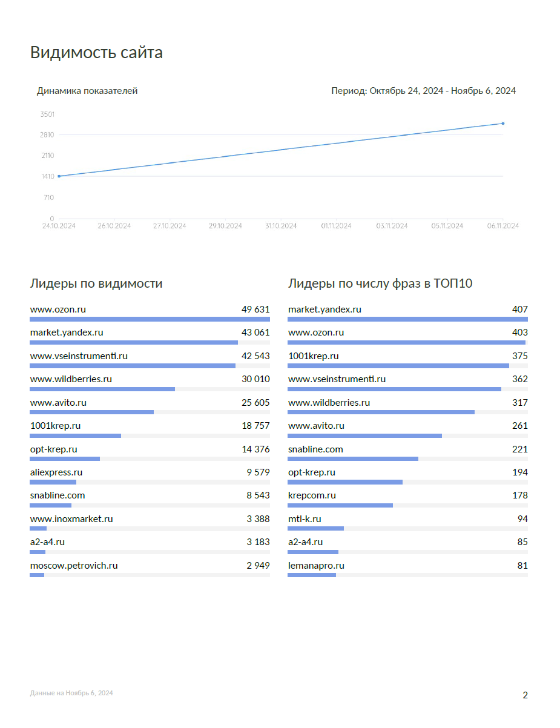The height and width of the screenshot is (728, 560).
Task: Click www.ozon.ru in the TOP10 phrases list
Action: pos(316,333)
